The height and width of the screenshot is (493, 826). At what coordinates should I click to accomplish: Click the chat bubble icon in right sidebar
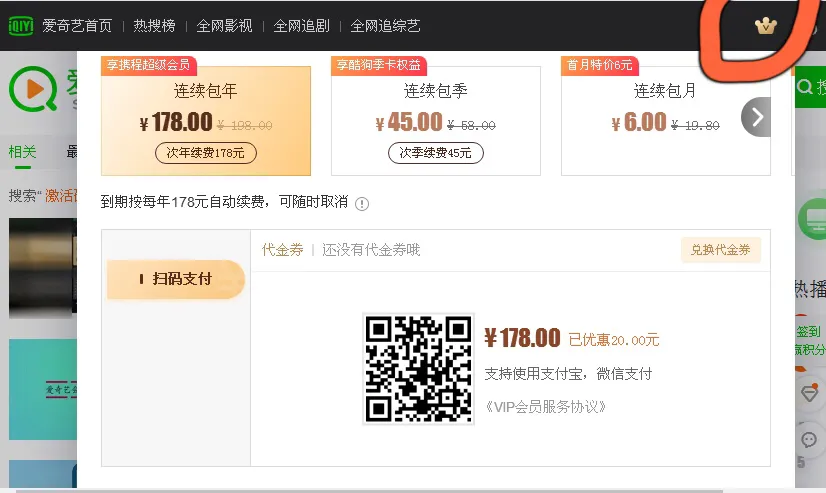[x=809, y=439]
